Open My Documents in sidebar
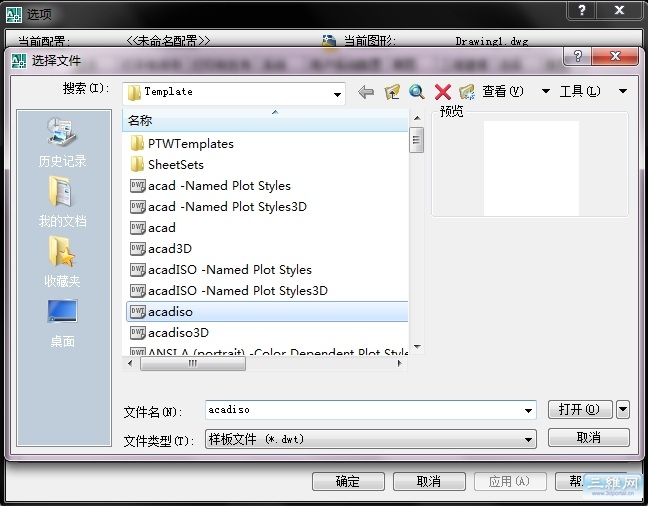This screenshot has width=648, height=506. coord(62,202)
